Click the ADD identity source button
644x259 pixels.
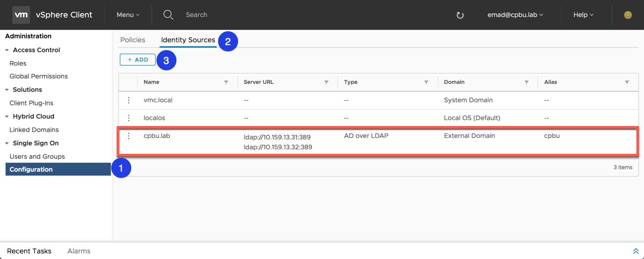coord(138,60)
